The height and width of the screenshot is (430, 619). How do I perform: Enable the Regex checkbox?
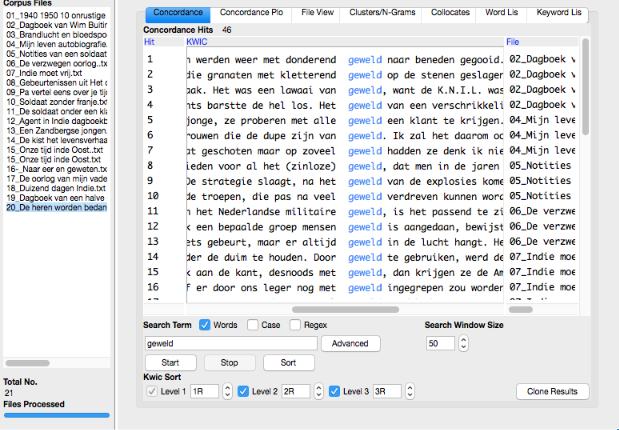295,325
